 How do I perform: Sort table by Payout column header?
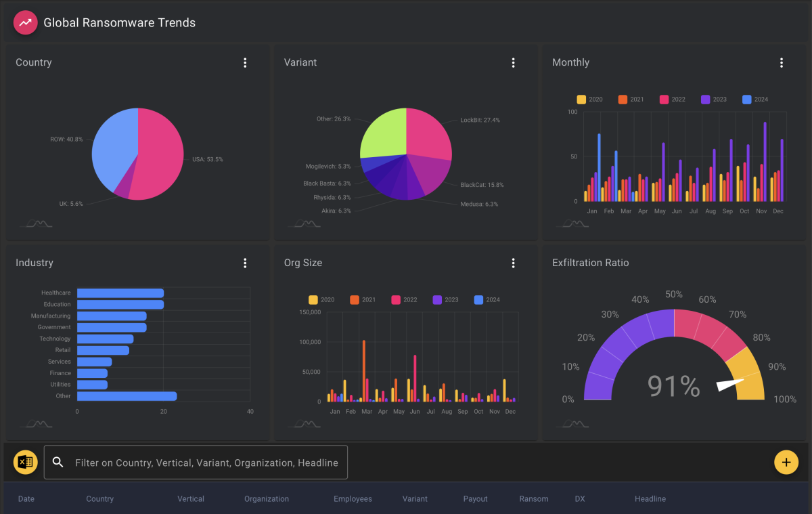476,499
